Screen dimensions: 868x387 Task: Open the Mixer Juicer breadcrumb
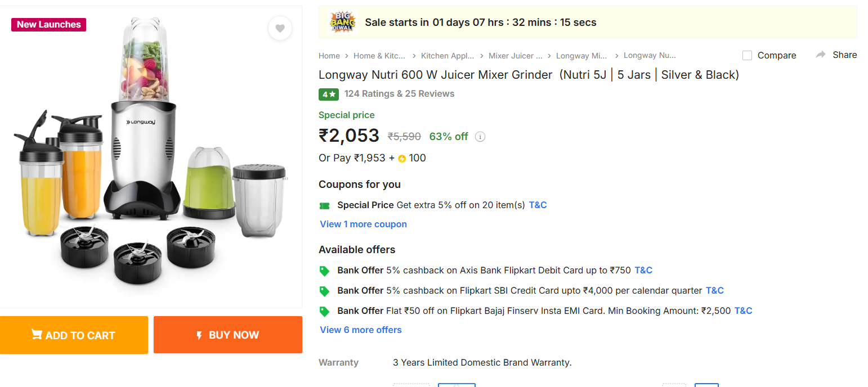click(x=515, y=56)
